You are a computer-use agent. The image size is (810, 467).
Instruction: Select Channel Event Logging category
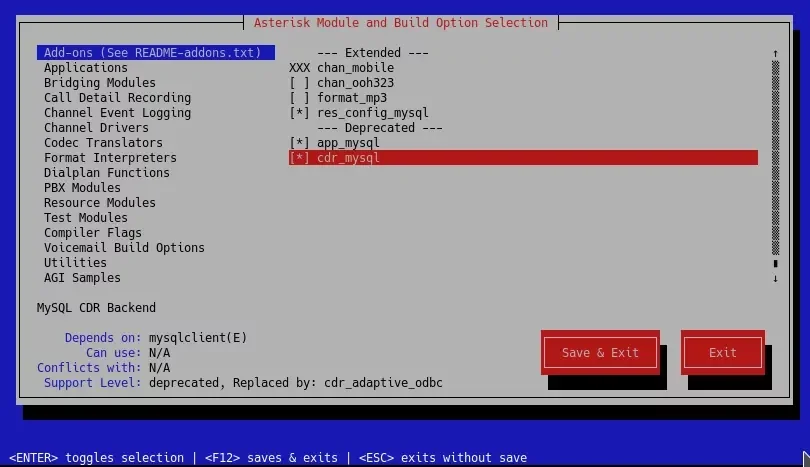click(117, 113)
